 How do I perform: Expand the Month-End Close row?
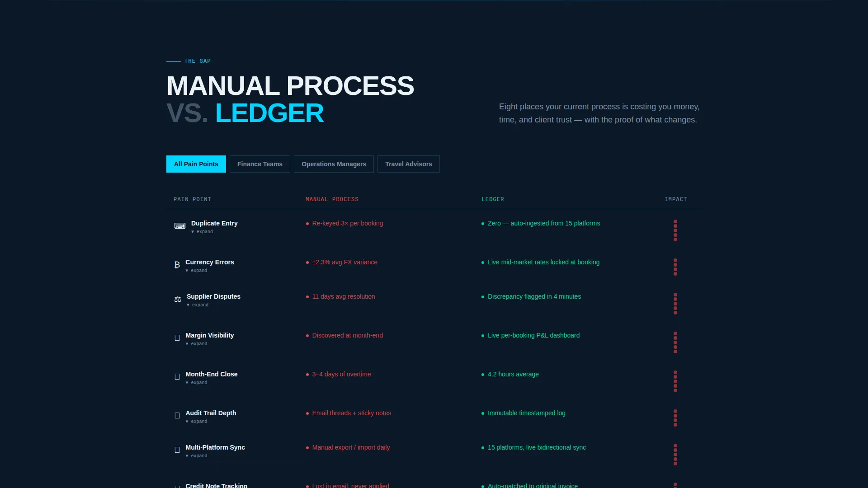pos(196,383)
